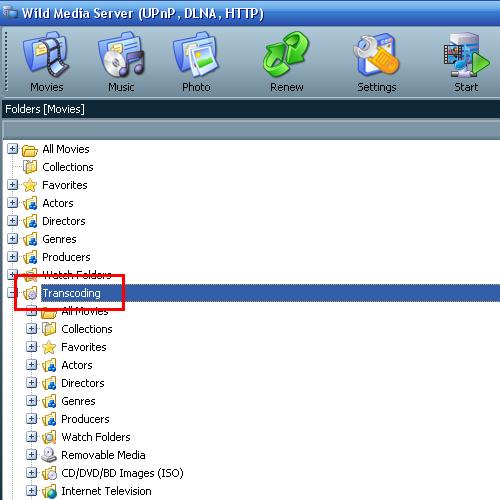
Task: Click the Folders [Movies] panel header
Action: click(251, 109)
